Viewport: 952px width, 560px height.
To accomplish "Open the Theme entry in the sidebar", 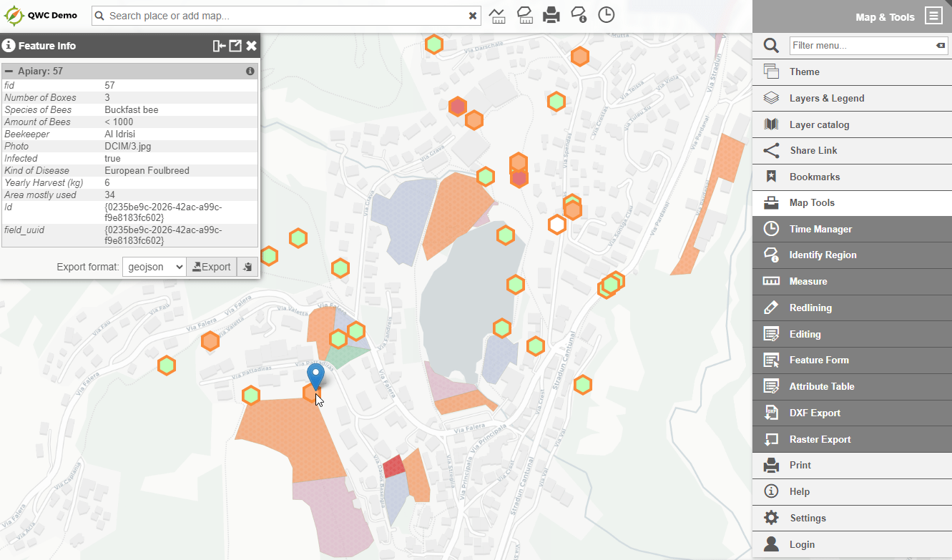I will [805, 72].
